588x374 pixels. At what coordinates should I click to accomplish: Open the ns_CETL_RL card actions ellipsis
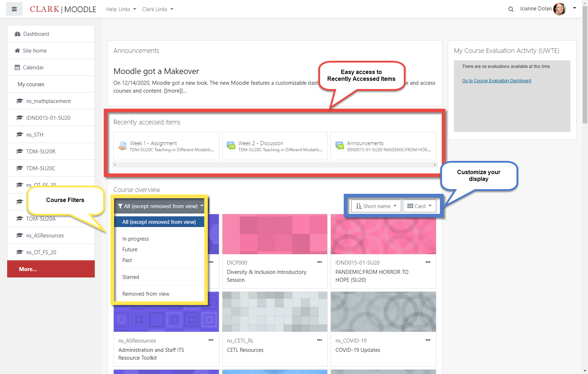click(x=319, y=340)
